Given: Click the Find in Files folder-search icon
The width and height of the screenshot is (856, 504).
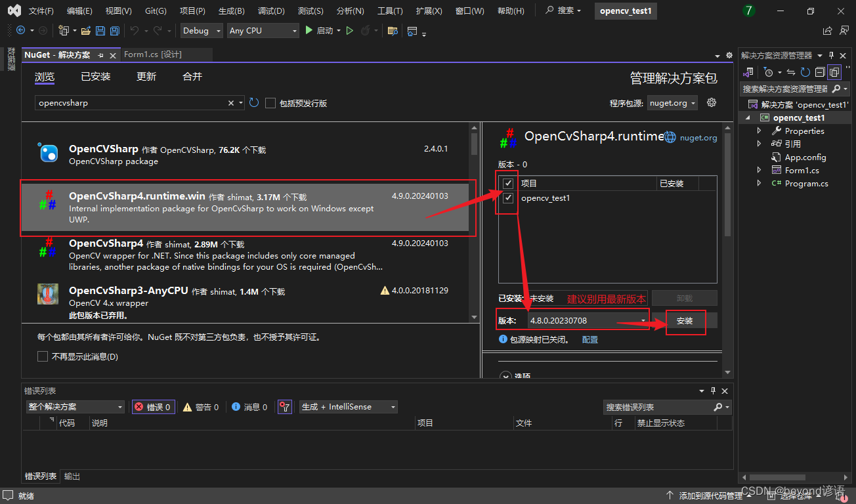Looking at the screenshot, I should coord(393,30).
